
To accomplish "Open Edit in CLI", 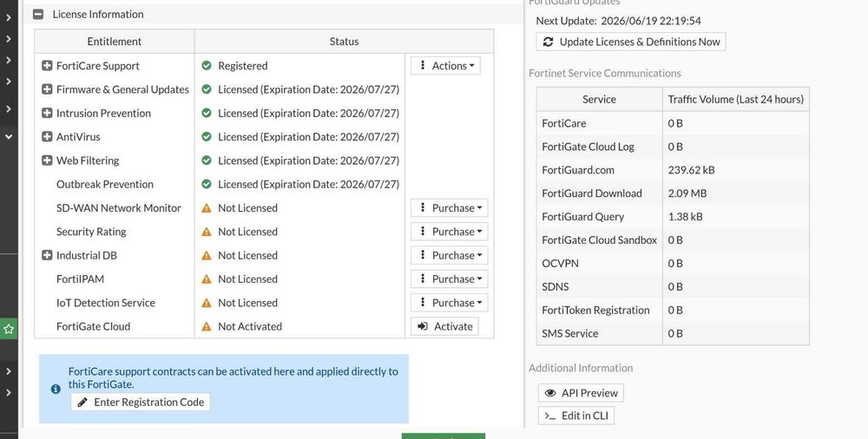I will pos(576,416).
